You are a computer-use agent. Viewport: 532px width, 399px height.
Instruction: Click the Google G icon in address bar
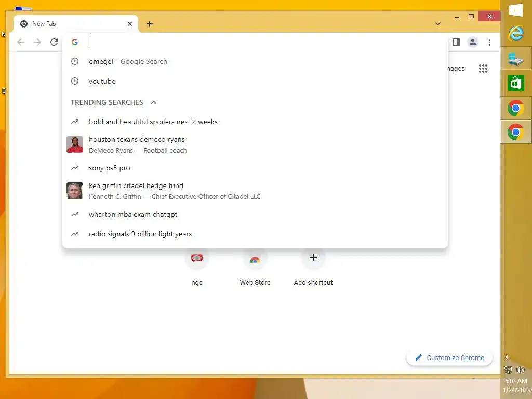coord(75,42)
